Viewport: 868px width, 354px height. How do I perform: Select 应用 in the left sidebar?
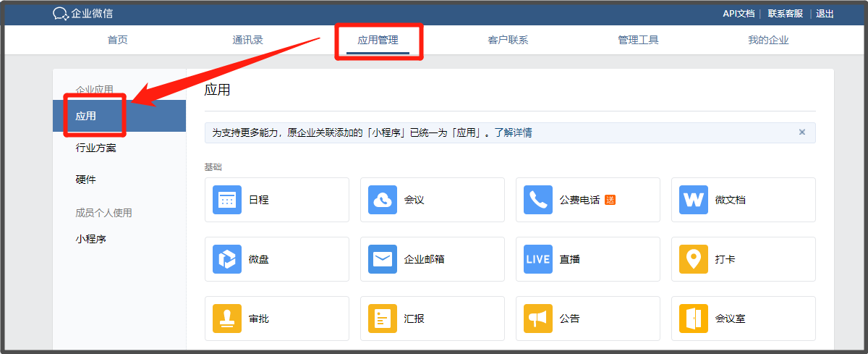(x=119, y=116)
